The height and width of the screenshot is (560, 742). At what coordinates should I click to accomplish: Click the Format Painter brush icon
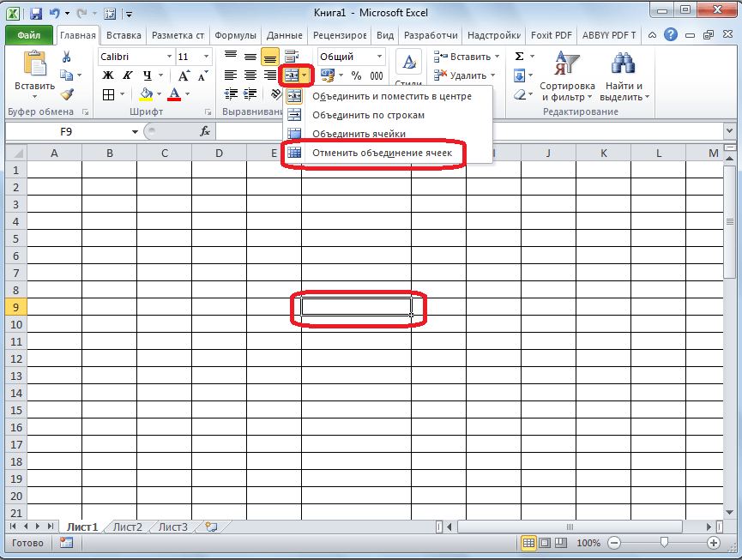pyautogui.click(x=66, y=94)
